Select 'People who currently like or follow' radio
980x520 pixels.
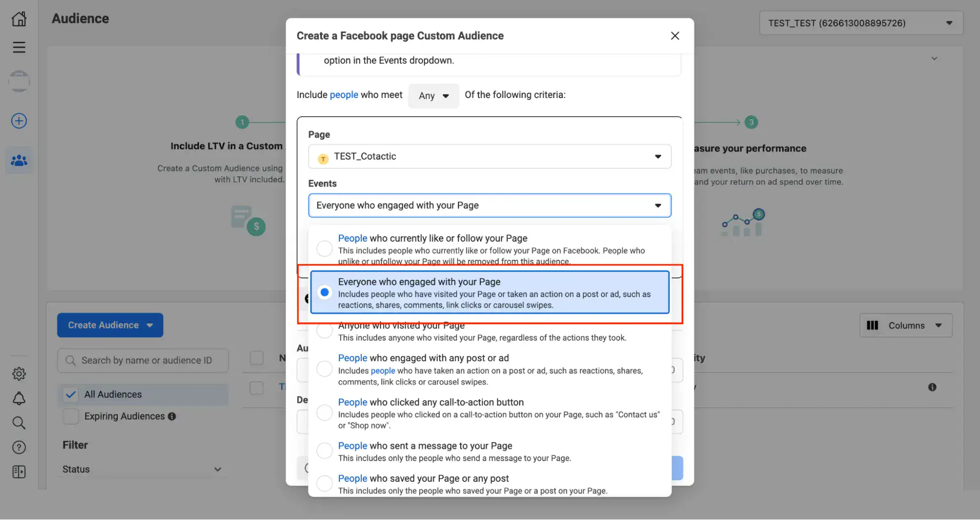coord(325,248)
